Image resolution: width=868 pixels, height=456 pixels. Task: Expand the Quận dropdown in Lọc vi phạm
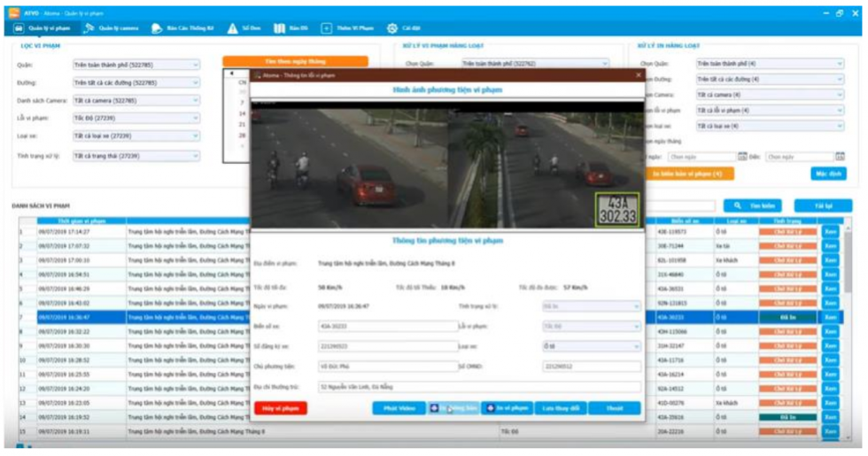[136, 65]
